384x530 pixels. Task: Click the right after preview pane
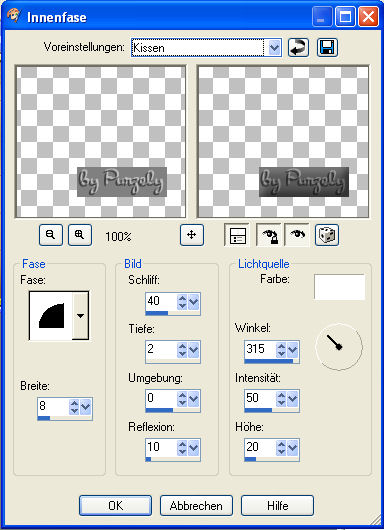(x=283, y=142)
